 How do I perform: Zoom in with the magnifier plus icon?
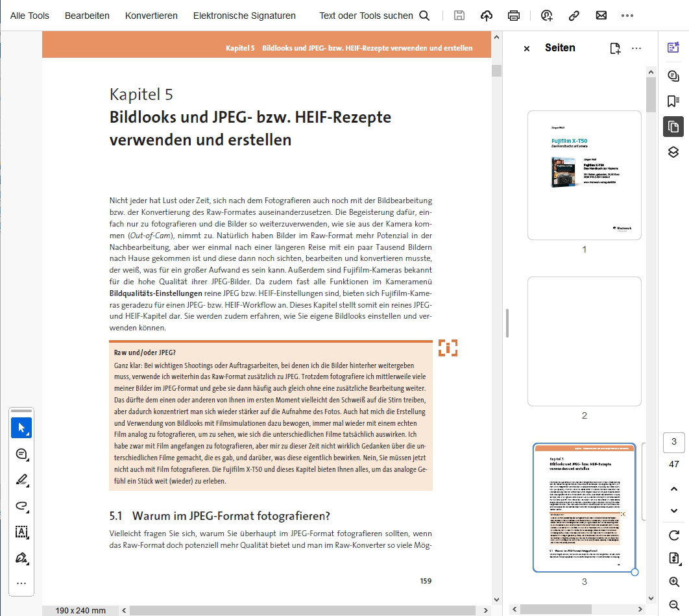pos(673,582)
